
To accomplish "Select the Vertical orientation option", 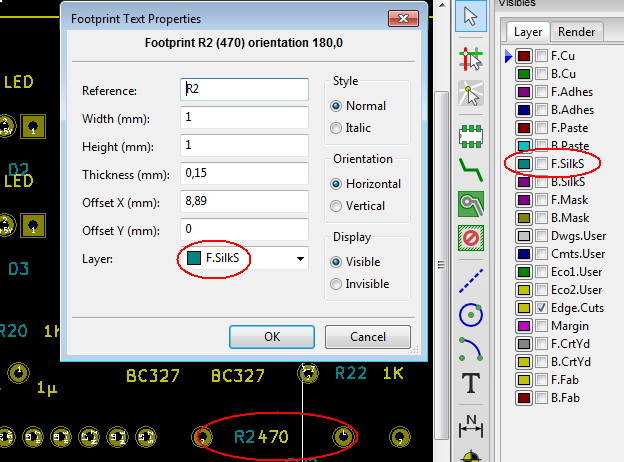I will pos(336,206).
